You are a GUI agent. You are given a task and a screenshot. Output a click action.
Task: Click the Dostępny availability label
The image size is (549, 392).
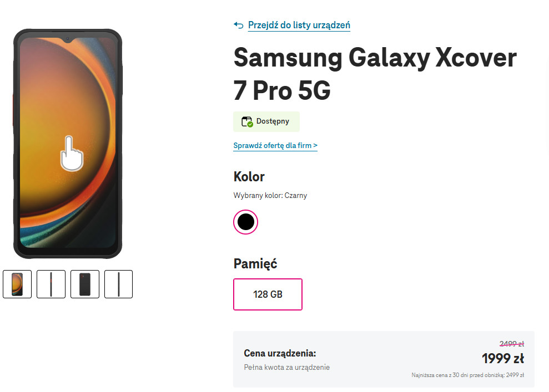[273, 121]
